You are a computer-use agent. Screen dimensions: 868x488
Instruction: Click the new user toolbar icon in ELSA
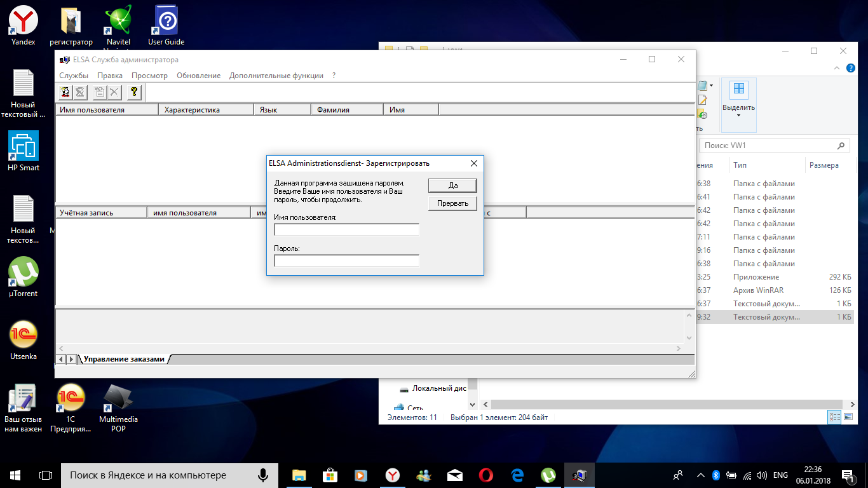[65, 92]
